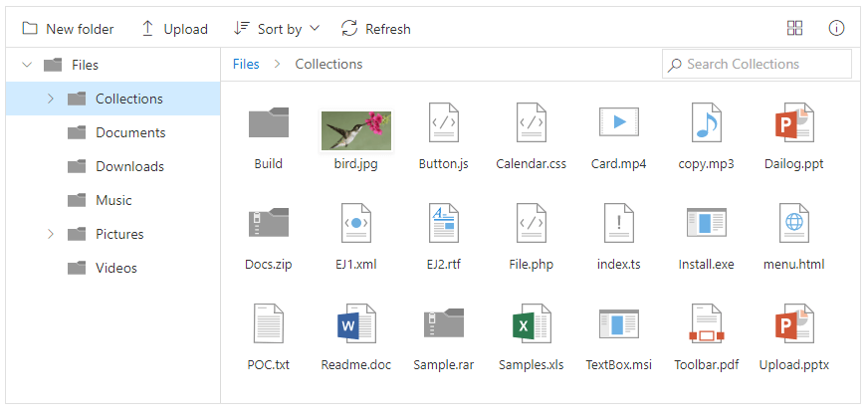Image resolution: width=868 pixels, height=410 pixels.
Task: Open the Card.mp4 video file icon
Action: tap(618, 123)
